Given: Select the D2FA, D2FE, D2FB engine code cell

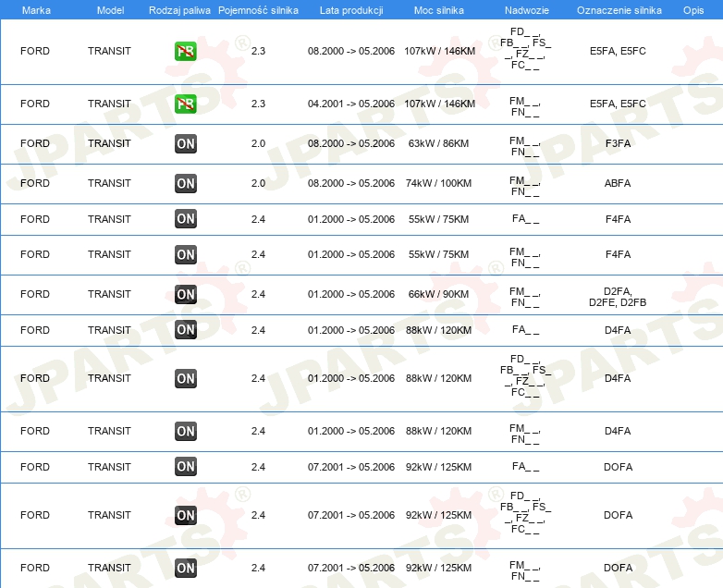Looking at the screenshot, I should [618, 297].
